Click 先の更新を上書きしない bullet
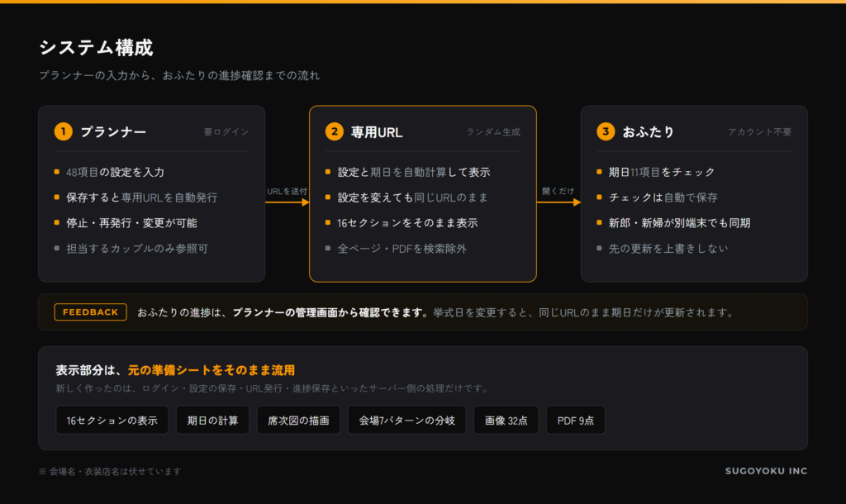846x504 pixels. 668,248
